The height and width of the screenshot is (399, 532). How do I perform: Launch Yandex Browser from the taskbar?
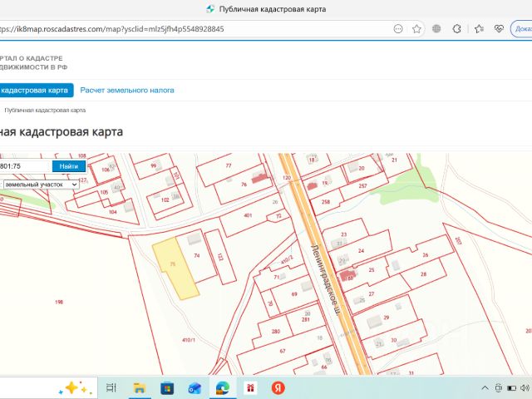pos(278,388)
